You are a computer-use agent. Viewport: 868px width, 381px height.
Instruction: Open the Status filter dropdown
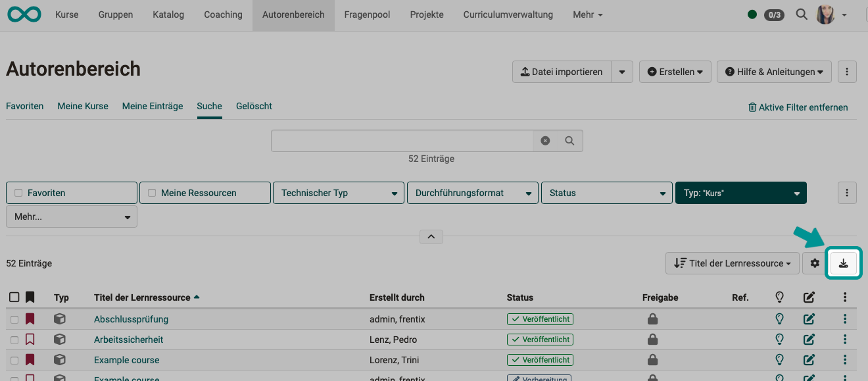(606, 192)
